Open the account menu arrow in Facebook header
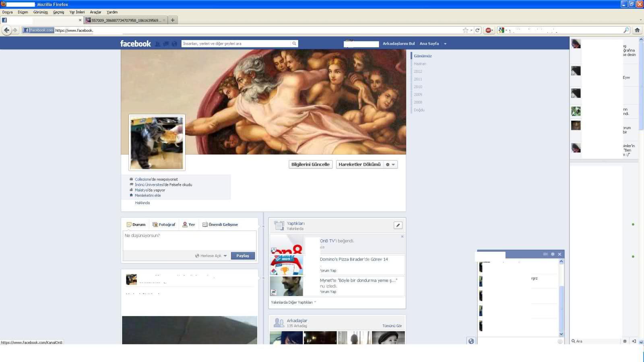Image resolution: width=644 pixels, height=362 pixels. pyautogui.click(x=445, y=44)
